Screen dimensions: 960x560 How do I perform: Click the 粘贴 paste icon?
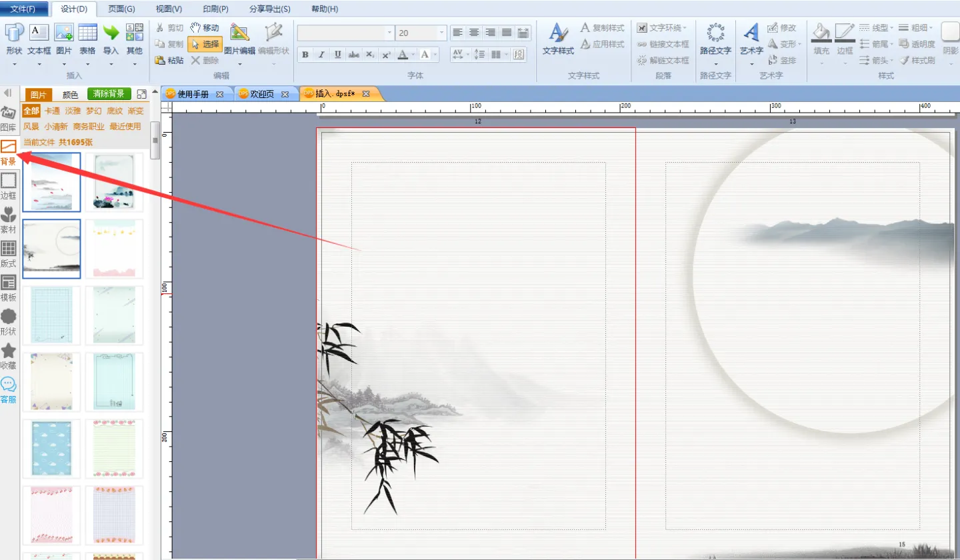click(169, 61)
